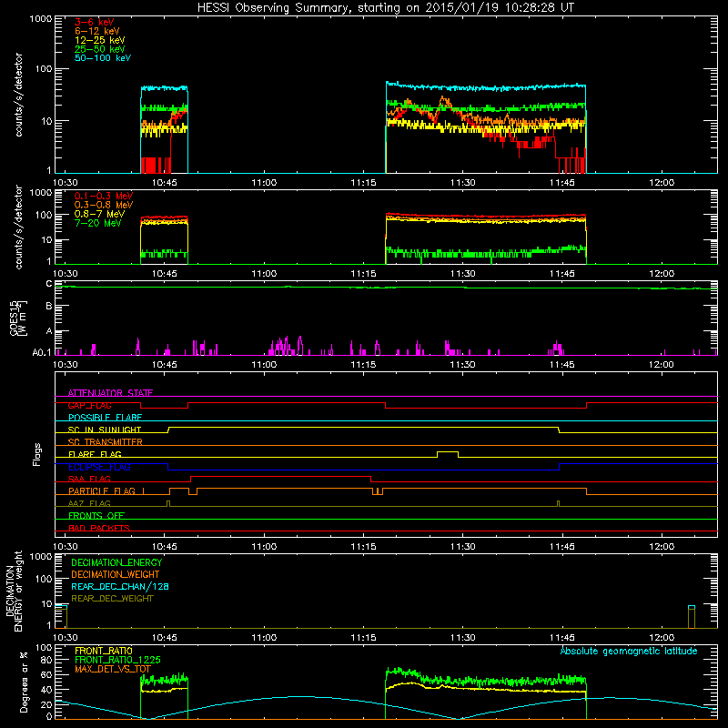The width and height of the screenshot is (728, 728).
Task: Click the HESSI Observing Summary title text
Action: click(386, 8)
